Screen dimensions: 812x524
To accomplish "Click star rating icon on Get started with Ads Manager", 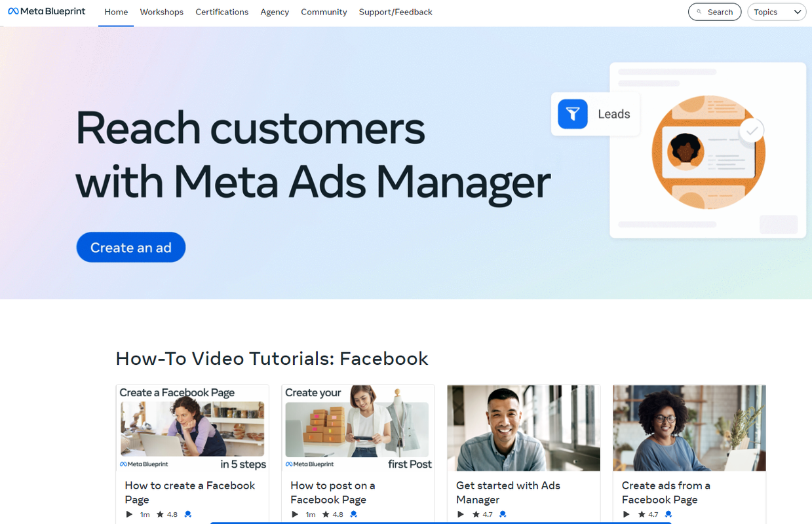I will point(476,514).
